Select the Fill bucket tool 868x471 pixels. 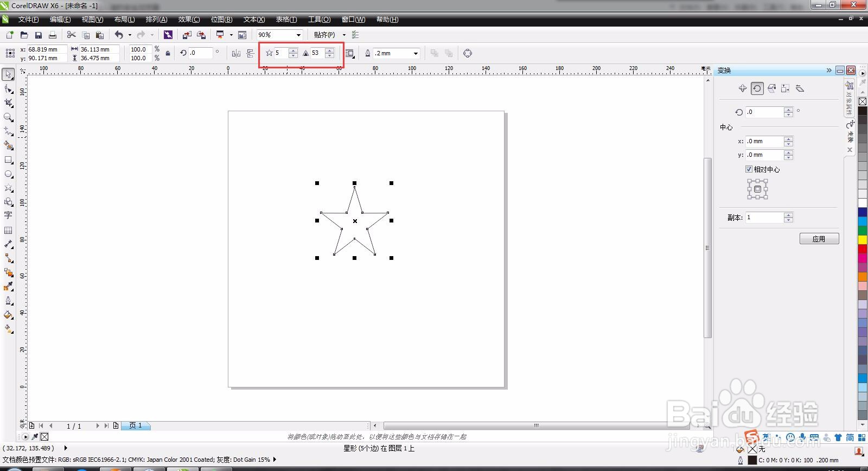tap(9, 315)
